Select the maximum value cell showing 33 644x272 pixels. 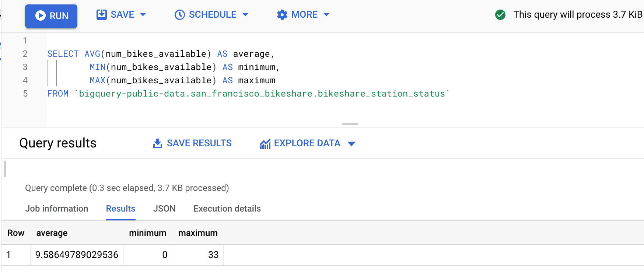[x=213, y=255]
